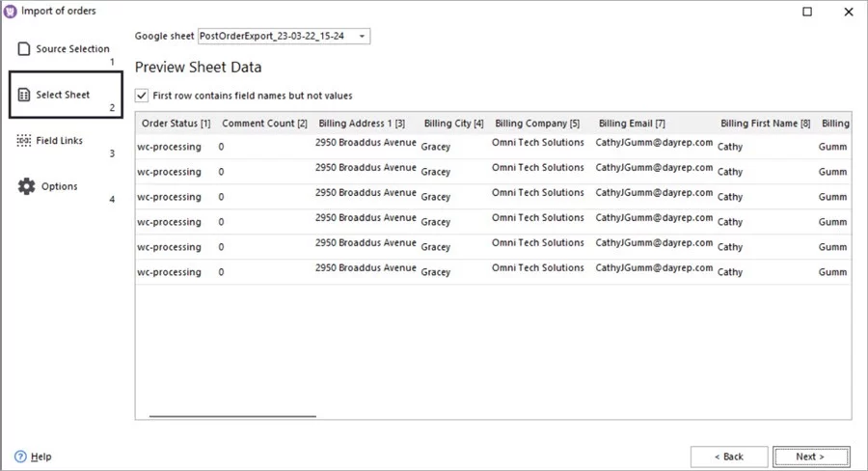This screenshot has height=471, width=868.
Task: Click the Order Status [1] column header
Action: (x=176, y=124)
